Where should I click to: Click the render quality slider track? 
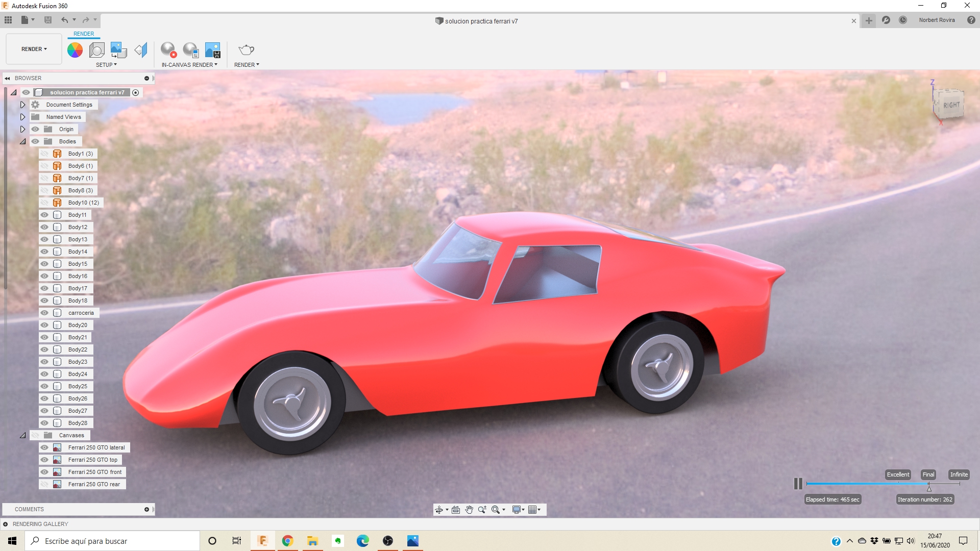point(868,484)
